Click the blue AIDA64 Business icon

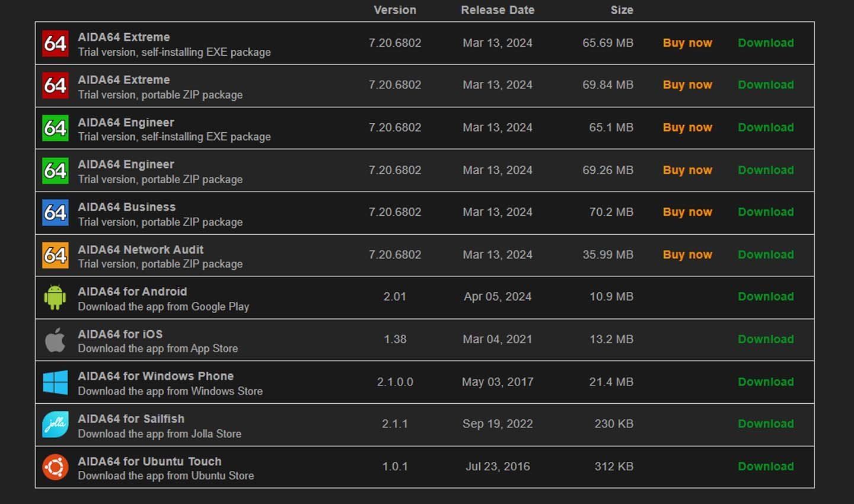(55, 212)
